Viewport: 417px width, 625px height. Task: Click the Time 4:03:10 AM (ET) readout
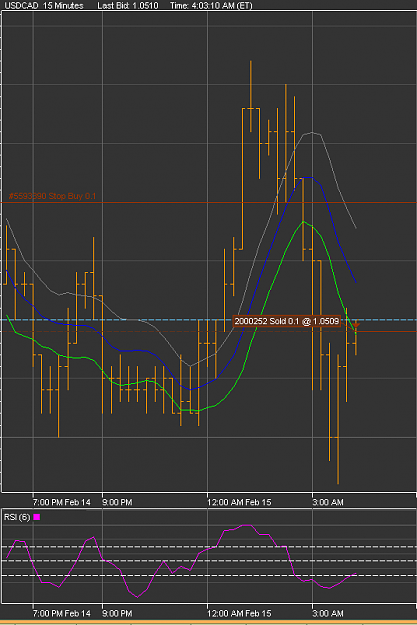click(211, 6)
